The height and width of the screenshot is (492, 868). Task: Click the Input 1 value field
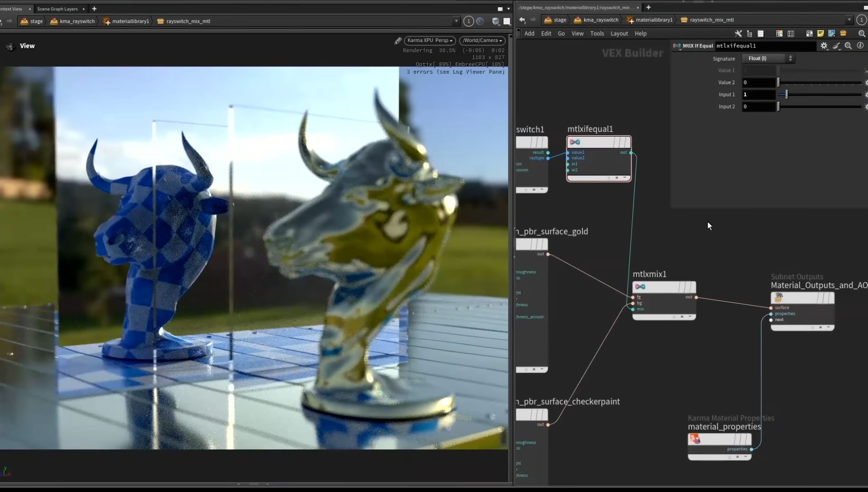coord(759,95)
